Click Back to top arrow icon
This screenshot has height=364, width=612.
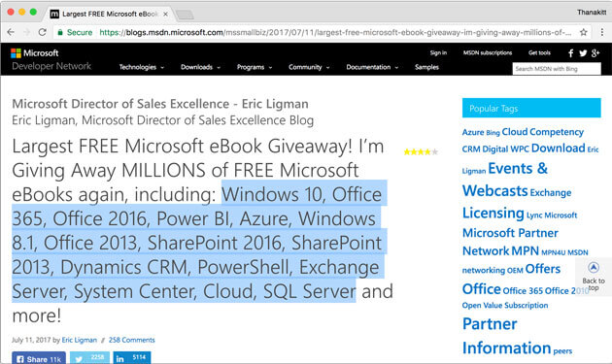point(594,268)
